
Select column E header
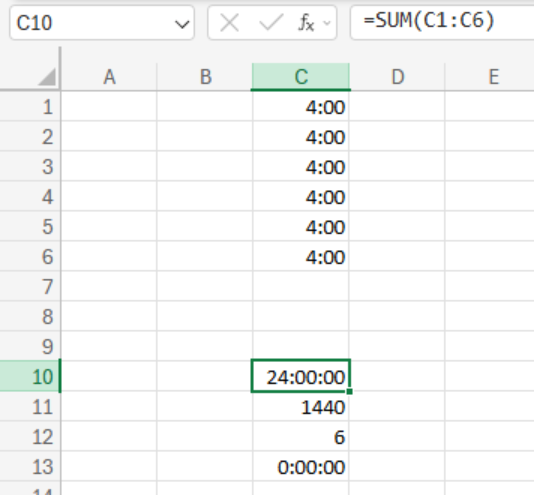pyautogui.click(x=490, y=77)
